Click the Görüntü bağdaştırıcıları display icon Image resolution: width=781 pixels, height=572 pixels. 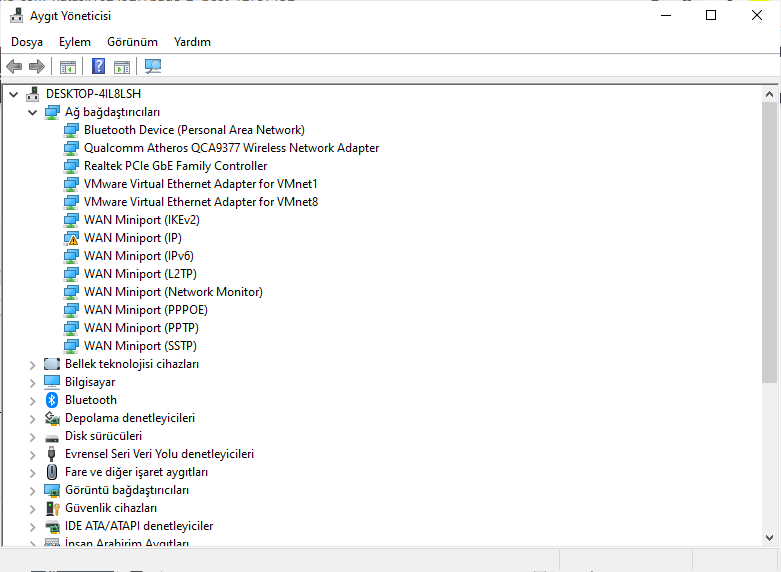coord(52,490)
